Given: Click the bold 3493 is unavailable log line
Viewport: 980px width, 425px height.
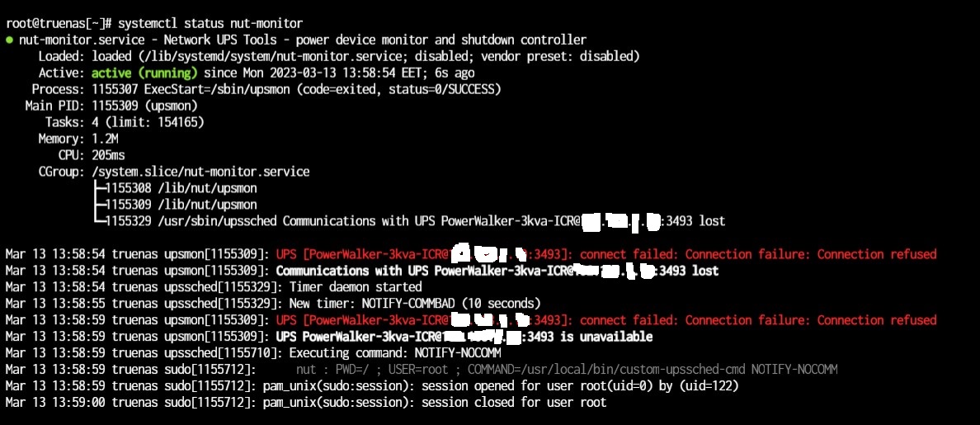Looking at the screenshot, I should (x=464, y=337).
